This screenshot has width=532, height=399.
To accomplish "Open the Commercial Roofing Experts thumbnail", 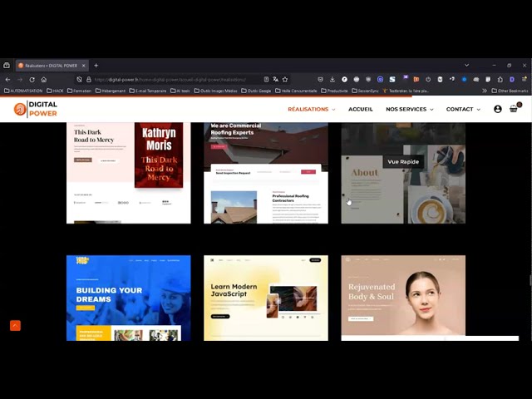I will coord(266,173).
